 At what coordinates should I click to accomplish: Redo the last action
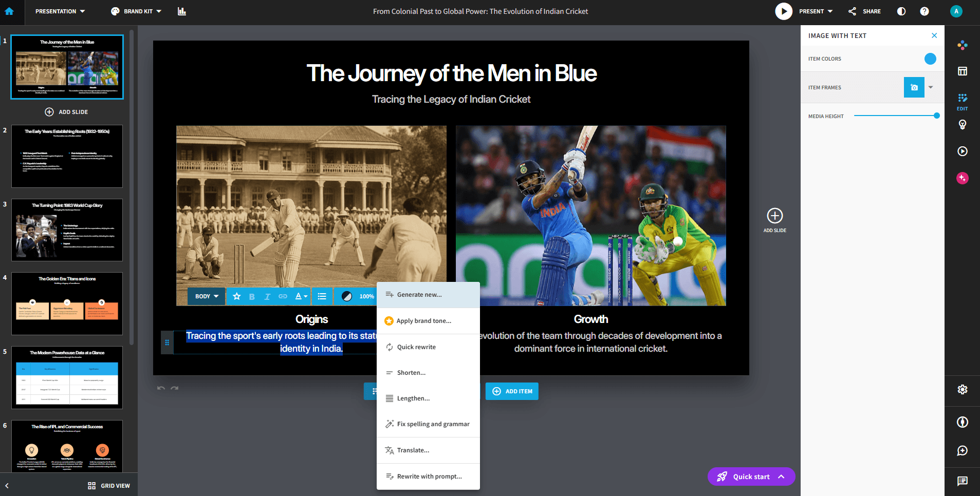tap(175, 388)
